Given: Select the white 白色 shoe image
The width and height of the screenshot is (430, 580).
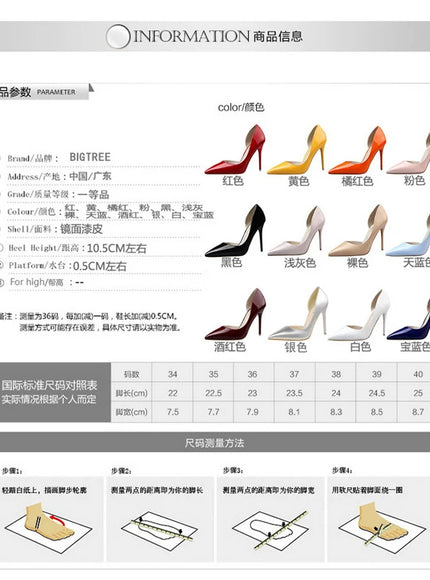Looking at the screenshot, I should [359, 316].
